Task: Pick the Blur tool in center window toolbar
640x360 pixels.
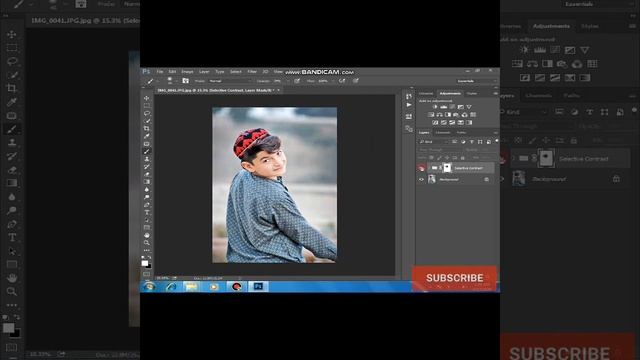Action: tap(147, 189)
